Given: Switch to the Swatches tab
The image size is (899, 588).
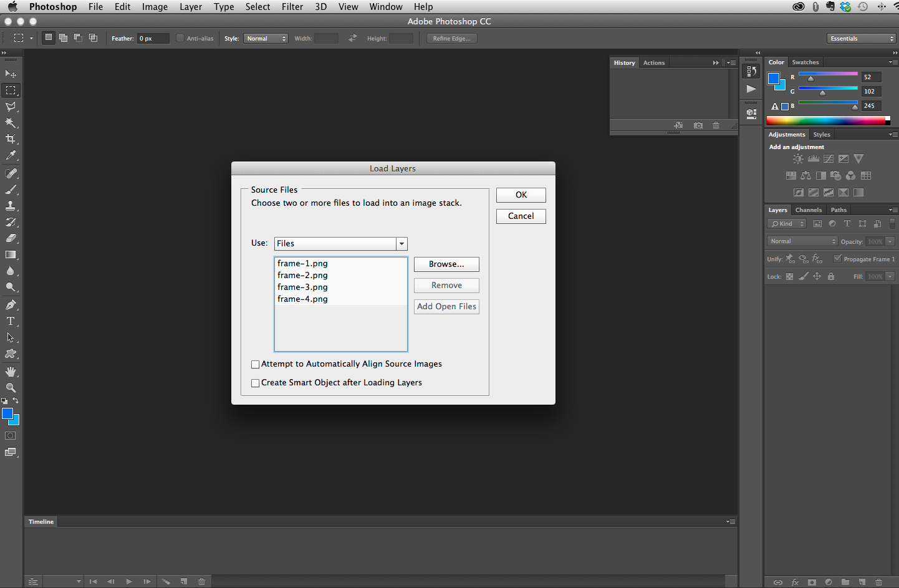Looking at the screenshot, I should 805,62.
